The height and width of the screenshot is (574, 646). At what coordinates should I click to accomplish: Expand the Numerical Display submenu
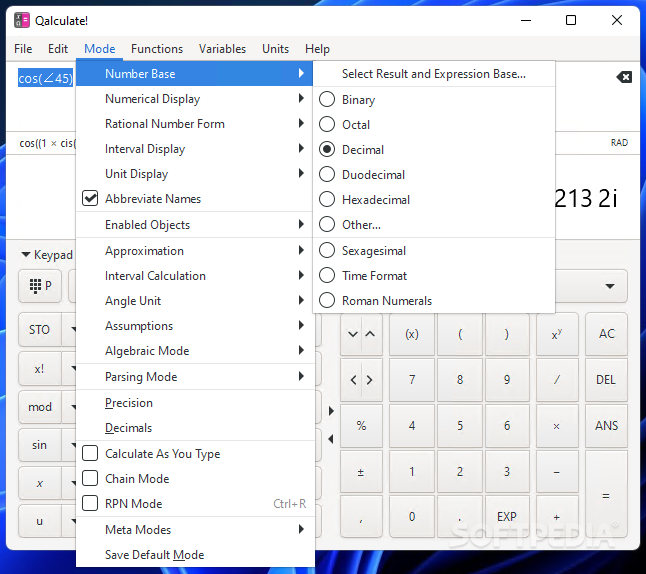[194, 99]
